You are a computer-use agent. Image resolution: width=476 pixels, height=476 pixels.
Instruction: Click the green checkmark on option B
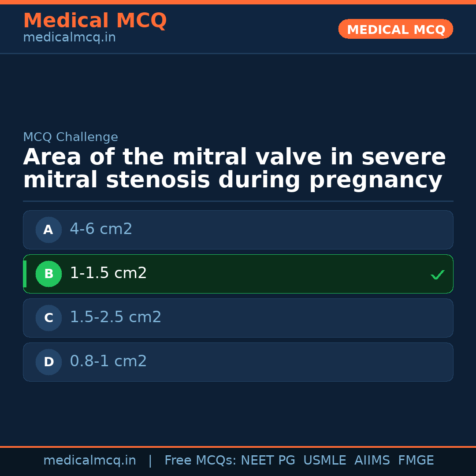(x=437, y=275)
